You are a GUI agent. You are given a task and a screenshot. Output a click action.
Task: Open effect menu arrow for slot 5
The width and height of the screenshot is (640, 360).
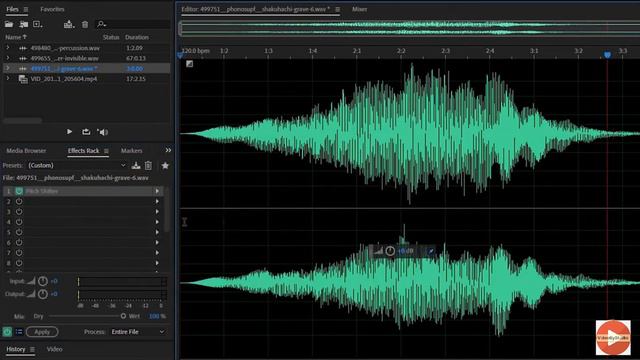[x=157, y=232]
